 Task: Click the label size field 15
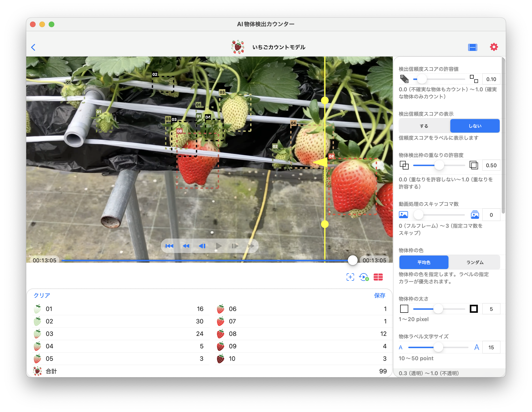pyautogui.click(x=491, y=347)
